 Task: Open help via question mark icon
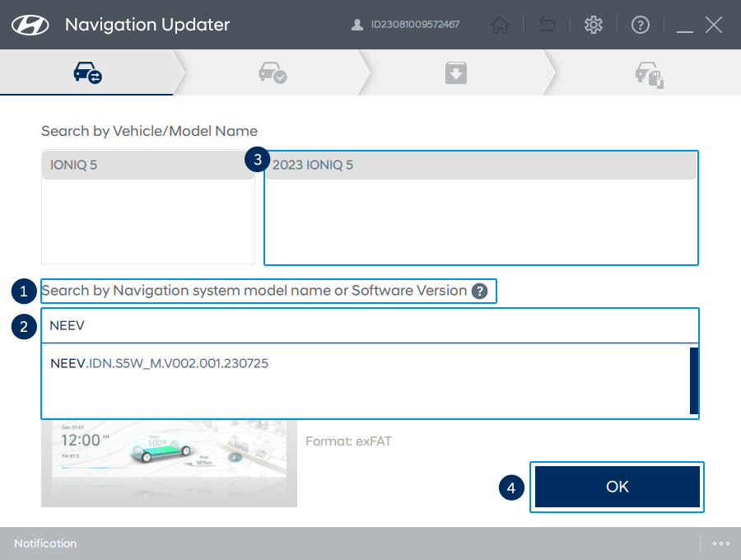pos(640,26)
